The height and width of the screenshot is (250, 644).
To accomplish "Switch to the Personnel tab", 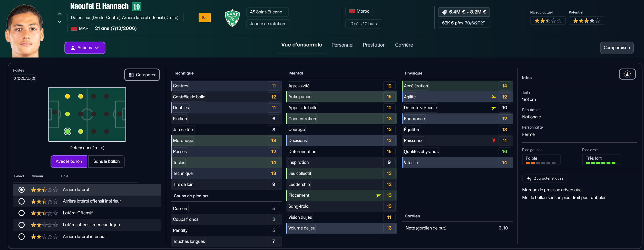I will 342,45.
